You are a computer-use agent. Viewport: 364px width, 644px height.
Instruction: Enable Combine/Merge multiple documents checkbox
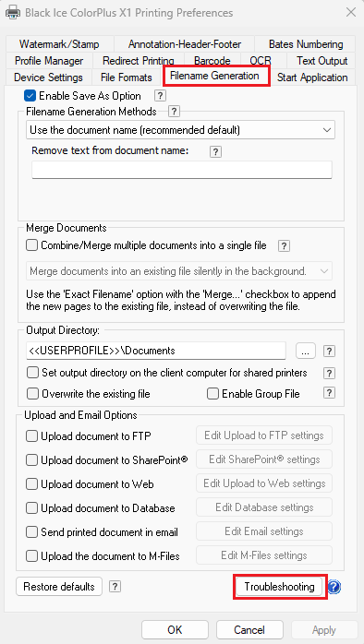pos(31,245)
